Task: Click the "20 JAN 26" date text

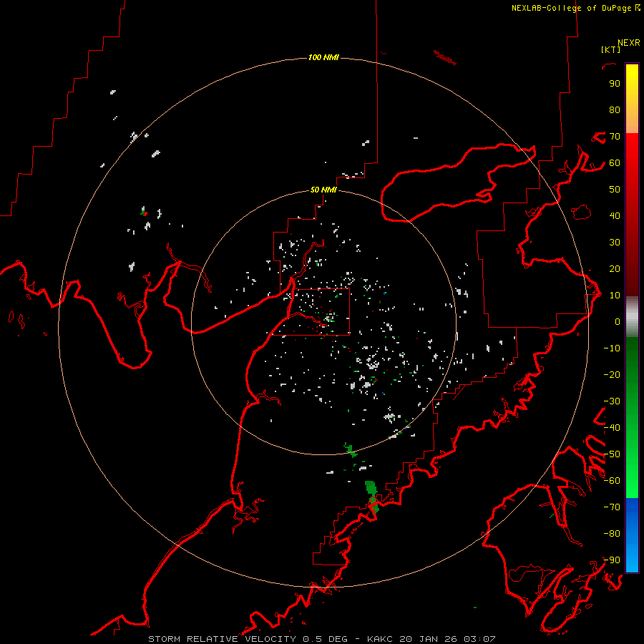Action: [429, 639]
